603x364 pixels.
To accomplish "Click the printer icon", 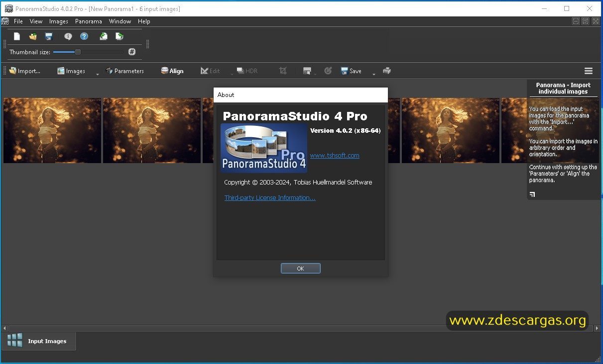I will [387, 71].
